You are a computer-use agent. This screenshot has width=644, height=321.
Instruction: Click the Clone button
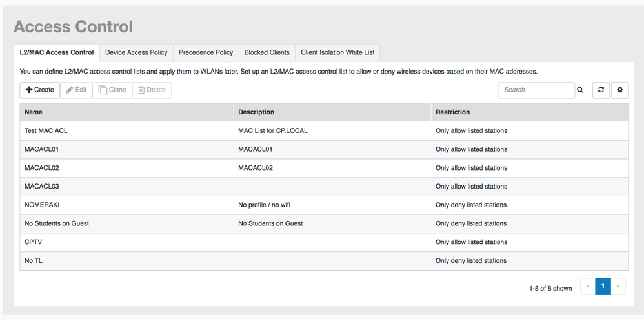coord(112,90)
